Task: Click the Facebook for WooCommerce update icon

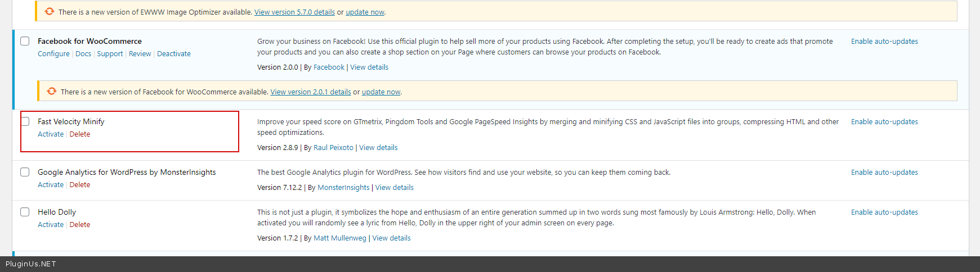Action: (52, 91)
